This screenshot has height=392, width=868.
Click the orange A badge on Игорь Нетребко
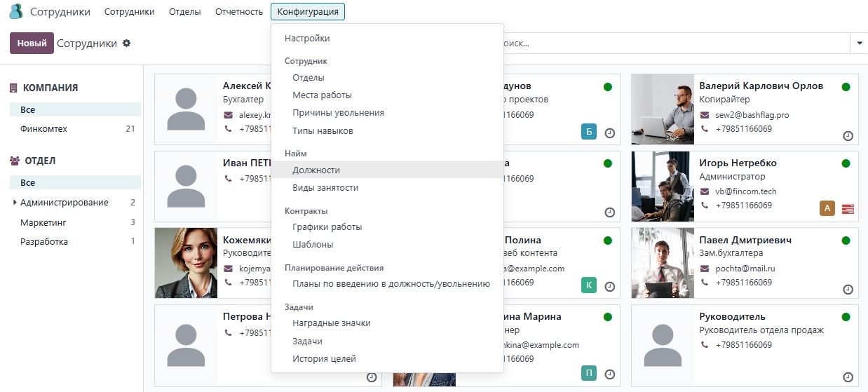pyautogui.click(x=827, y=208)
